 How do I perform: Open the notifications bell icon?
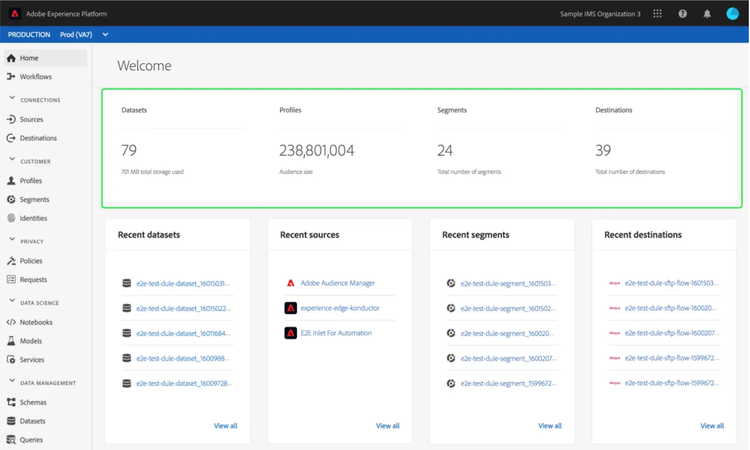tap(707, 14)
